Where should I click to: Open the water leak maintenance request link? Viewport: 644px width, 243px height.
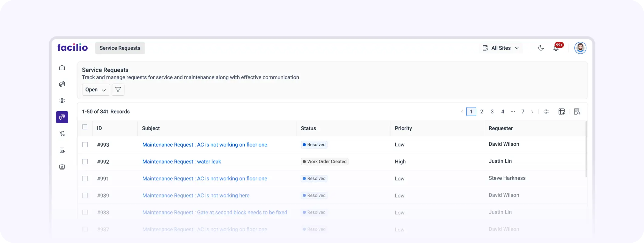pos(182,162)
